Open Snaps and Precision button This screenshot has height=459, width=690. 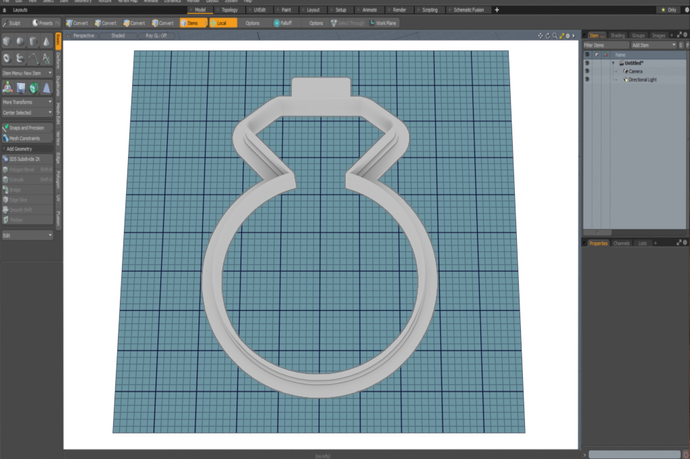(27, 128)
